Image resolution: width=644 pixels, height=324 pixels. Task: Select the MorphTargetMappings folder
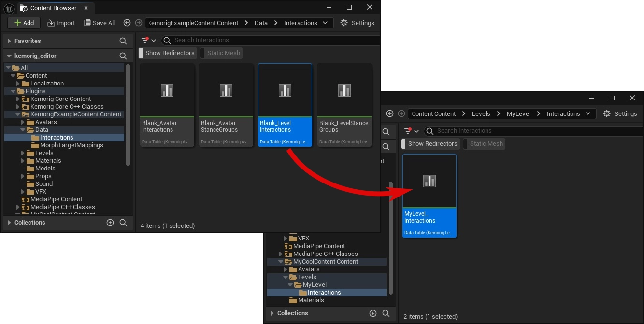pos(71,145)
